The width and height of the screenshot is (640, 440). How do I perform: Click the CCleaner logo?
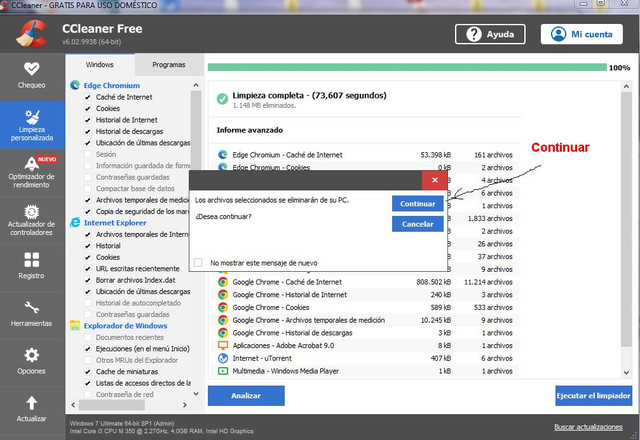point(31,33)
